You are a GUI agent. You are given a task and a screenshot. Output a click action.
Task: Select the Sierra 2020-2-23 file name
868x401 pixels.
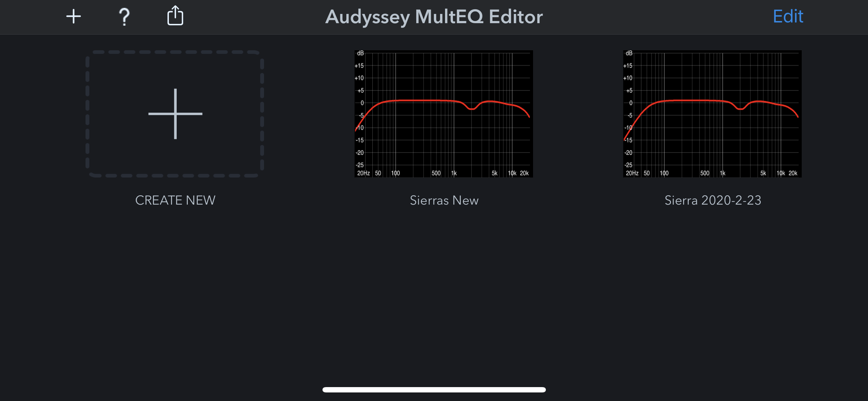point(713,200)
